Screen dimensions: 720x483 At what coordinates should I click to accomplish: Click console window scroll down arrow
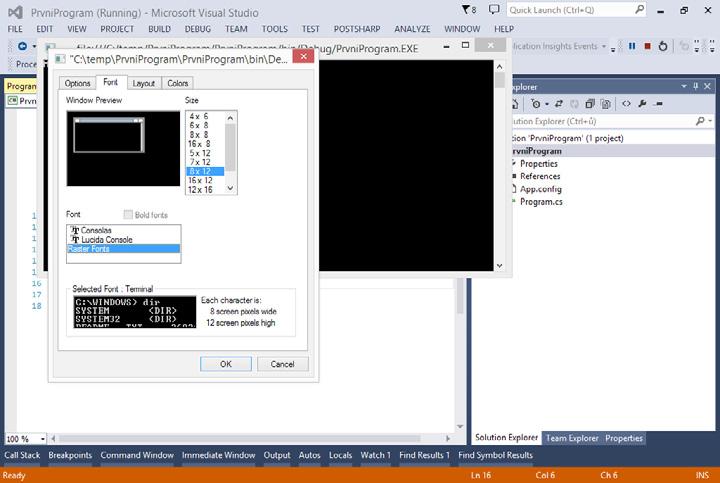point(500,265)
